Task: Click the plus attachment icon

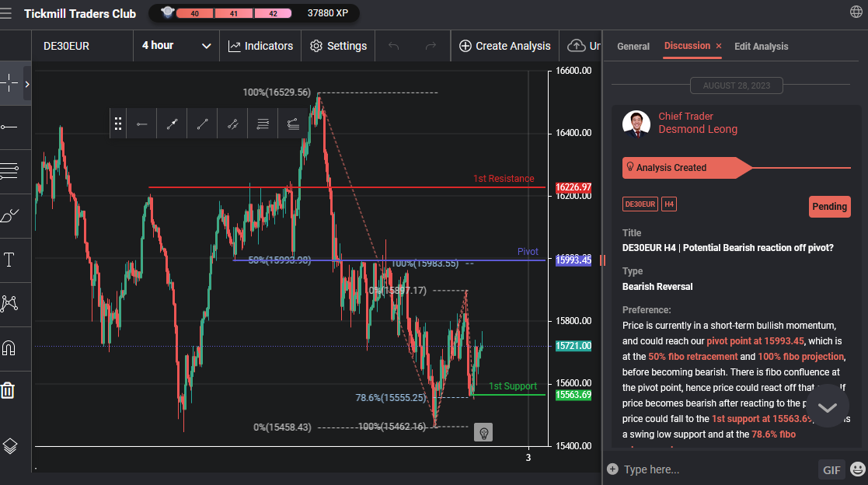Action: click(612, 469)
